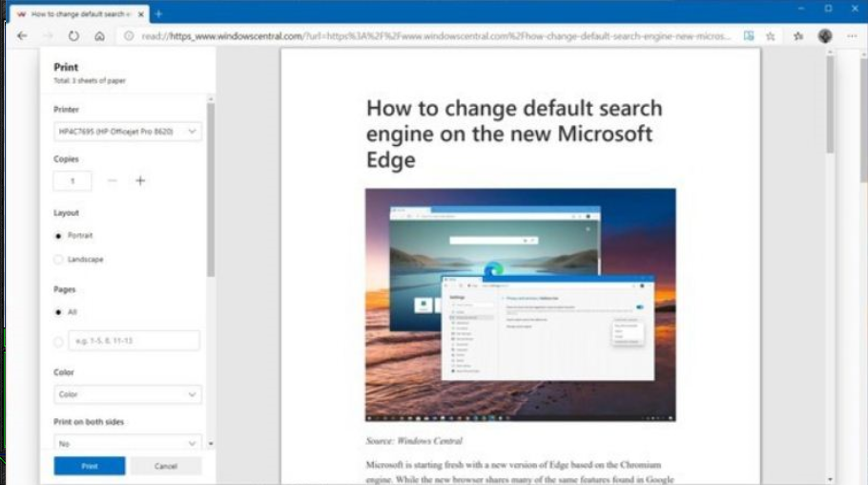Viewport: 868px width, 485px height.
Task: Open the favorites list icon
Action: 798,36
